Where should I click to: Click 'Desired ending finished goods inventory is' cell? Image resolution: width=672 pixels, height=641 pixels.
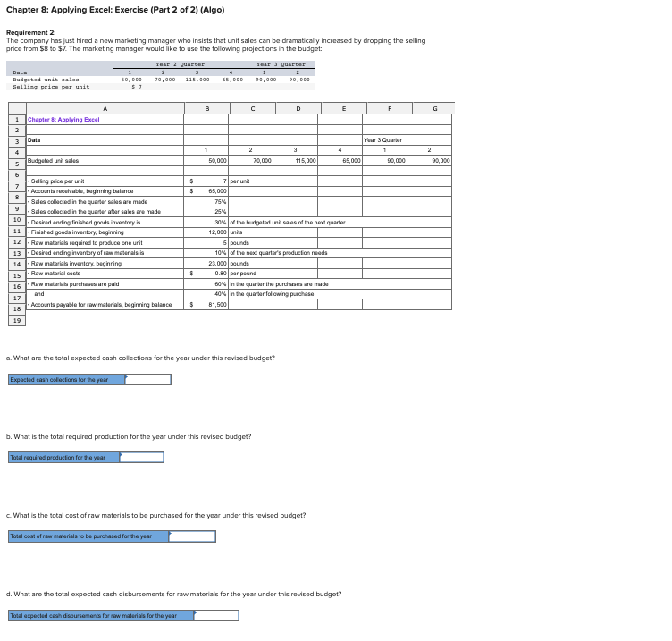click(x=105, y=222)
